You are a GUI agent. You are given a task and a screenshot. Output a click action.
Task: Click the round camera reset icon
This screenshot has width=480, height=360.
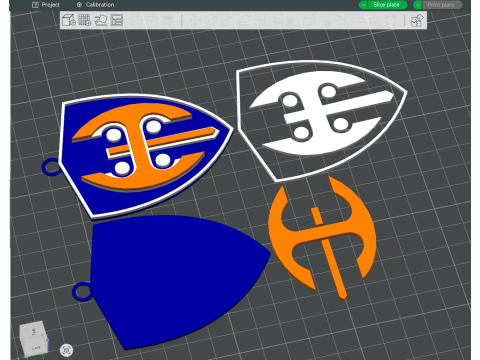click(x=66, y=350)
